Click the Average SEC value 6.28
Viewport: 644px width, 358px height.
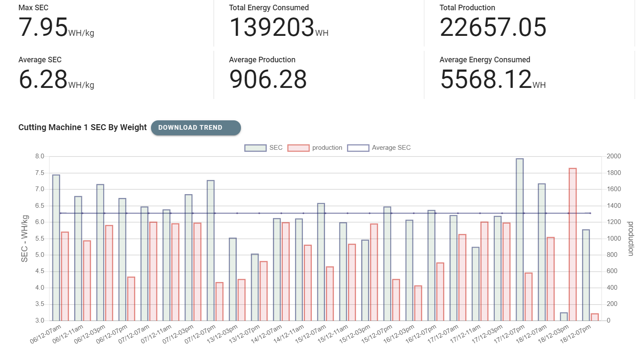point(43,79)
